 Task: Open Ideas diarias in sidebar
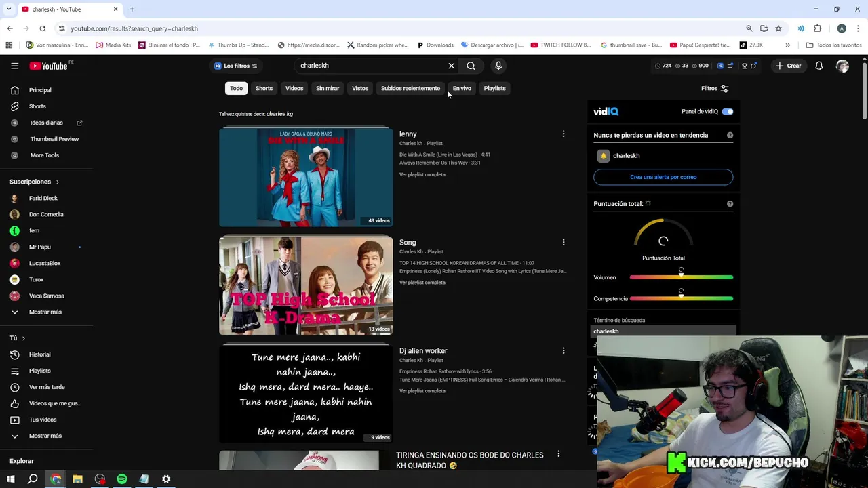pyautogui.click(x=47, y=123)
